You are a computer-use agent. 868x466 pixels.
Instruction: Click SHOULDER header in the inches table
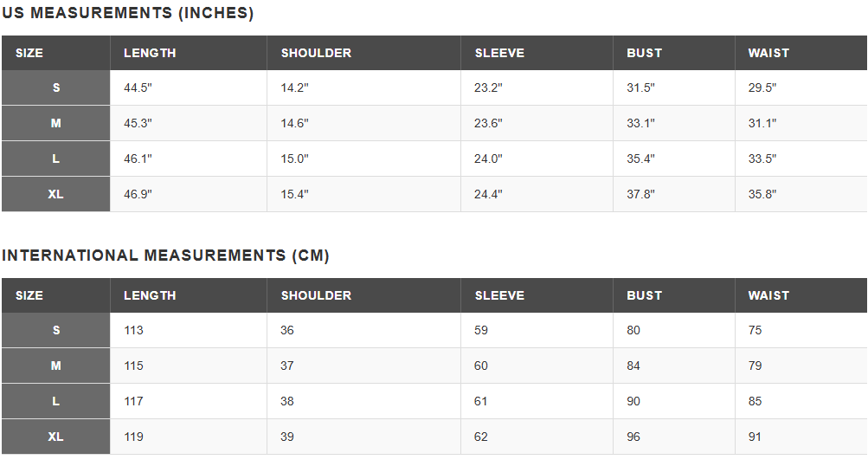click(316, 53)
